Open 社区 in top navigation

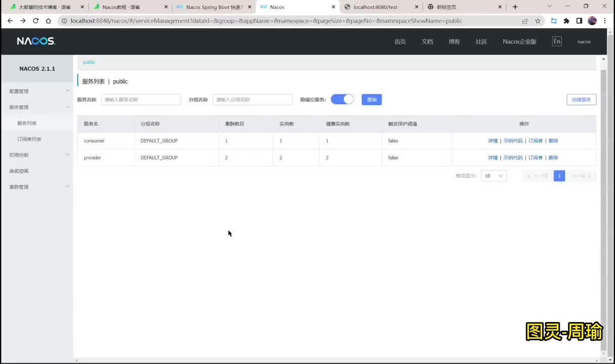[x=481, y=41]
